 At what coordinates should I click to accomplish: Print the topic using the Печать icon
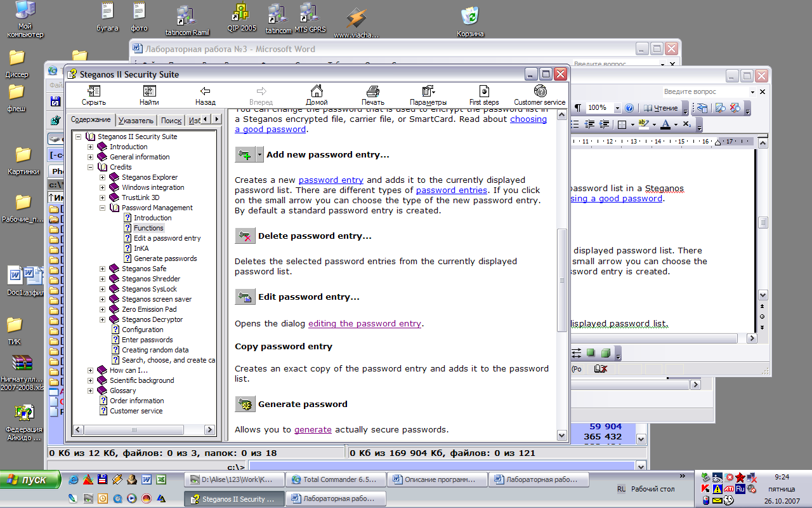pyautogui.click(x=372, y=95)
